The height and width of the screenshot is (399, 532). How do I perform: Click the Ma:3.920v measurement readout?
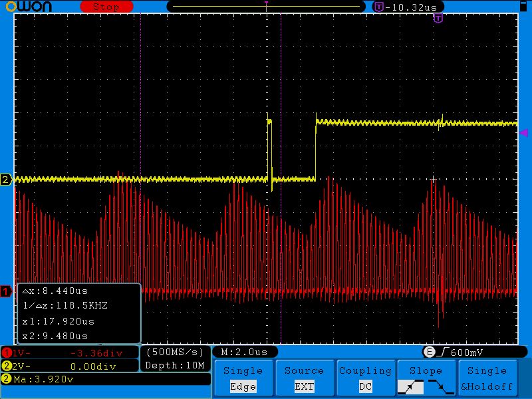(x=43, y=379)
